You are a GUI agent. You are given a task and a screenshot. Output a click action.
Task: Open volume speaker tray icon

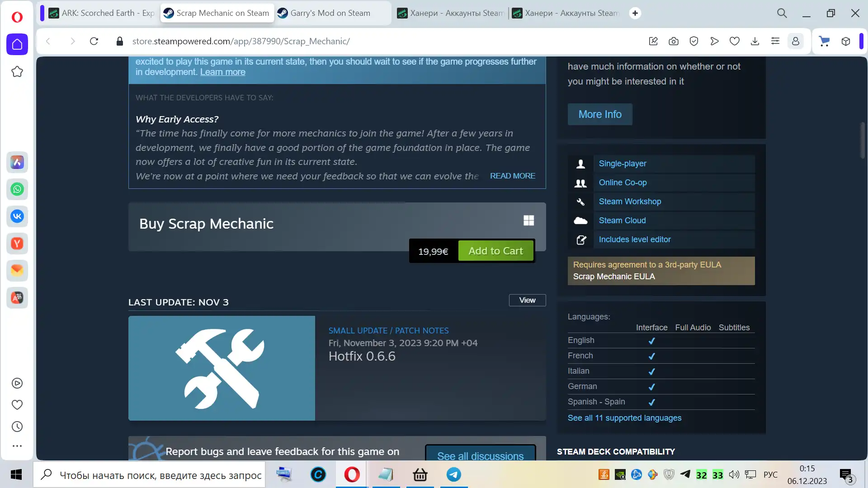[734, 474]
